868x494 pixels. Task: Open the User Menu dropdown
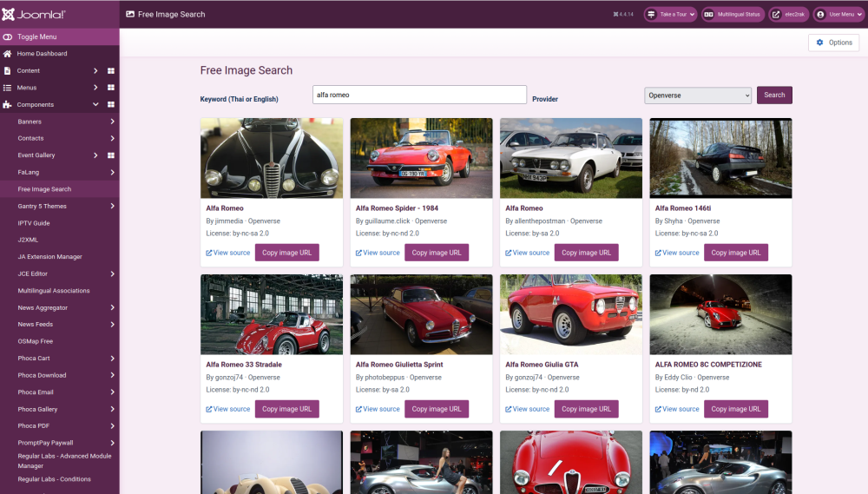(x=838, y=15)
